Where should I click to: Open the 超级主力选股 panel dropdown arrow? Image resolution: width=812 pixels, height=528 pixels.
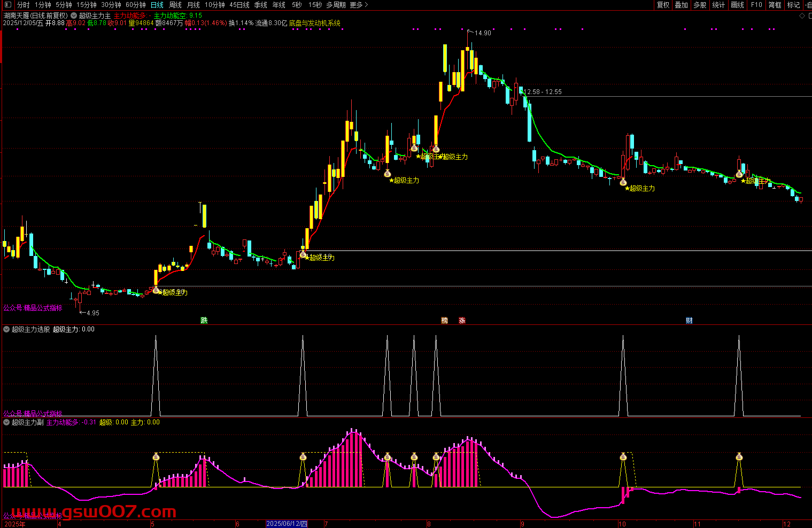coord(6,329)
